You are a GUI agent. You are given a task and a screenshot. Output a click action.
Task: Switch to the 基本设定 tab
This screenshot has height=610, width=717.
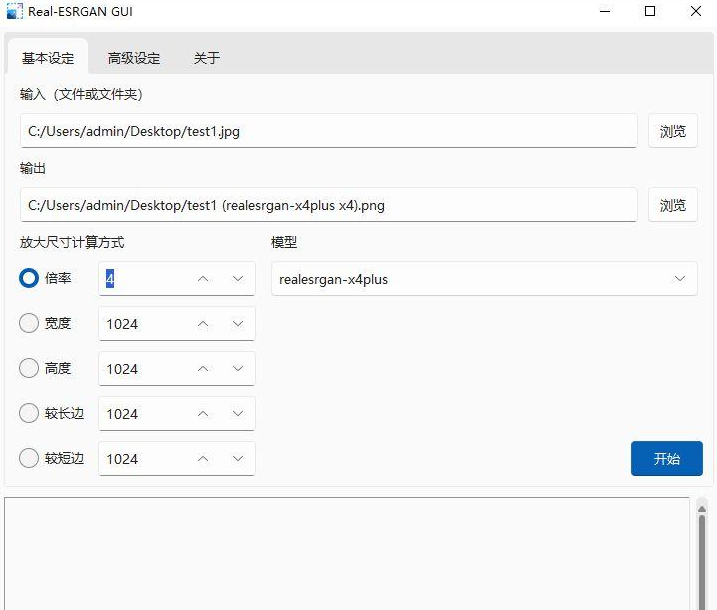point(48,58)
